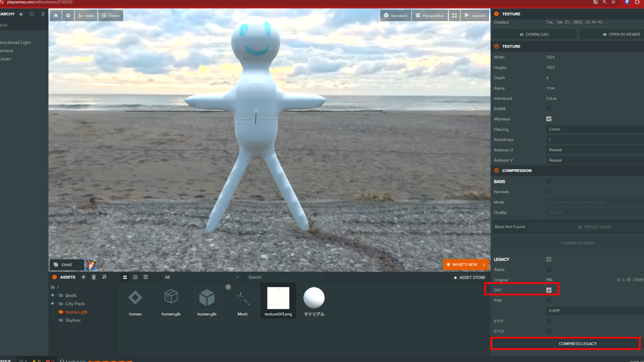
Task: Open the browser extensions puzzle icon
Action: click(x=637, y=2)
